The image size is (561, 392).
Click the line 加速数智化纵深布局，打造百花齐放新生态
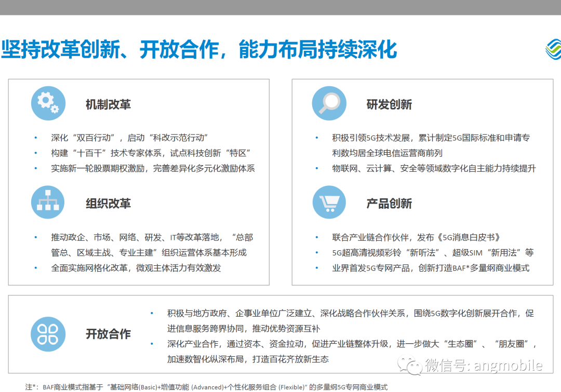click(x=248, y=359)
